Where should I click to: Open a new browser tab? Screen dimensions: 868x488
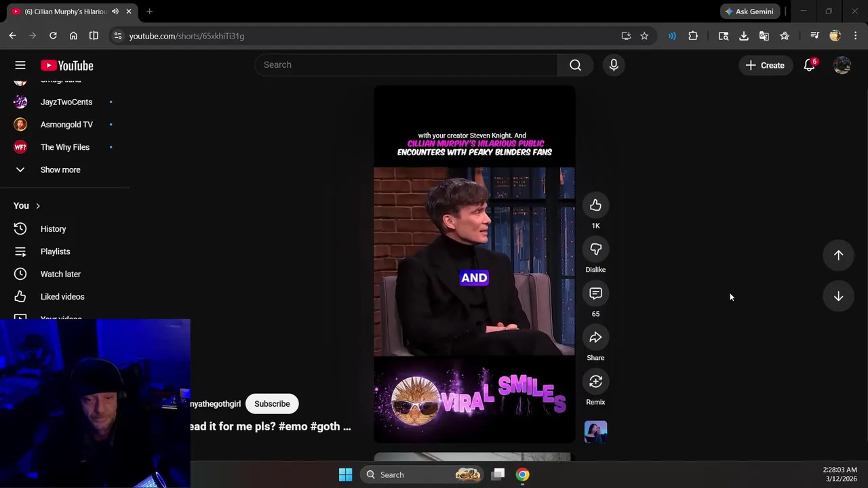point(149,12)
